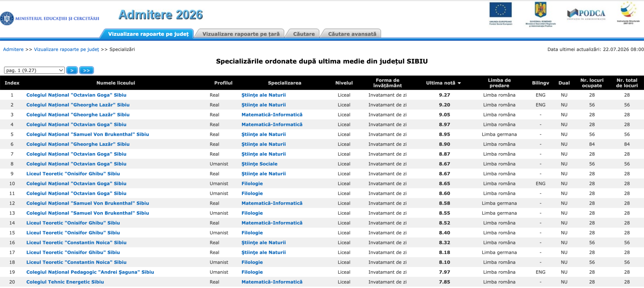Click the Index column header
The image size is (644, 288).
[12, 83]
